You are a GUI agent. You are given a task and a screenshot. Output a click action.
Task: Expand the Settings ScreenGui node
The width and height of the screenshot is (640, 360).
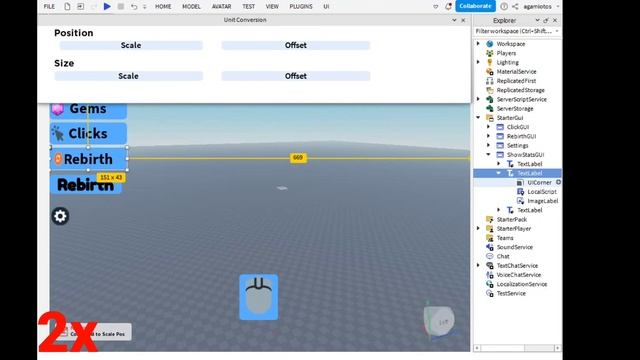[x=489, y=145]
